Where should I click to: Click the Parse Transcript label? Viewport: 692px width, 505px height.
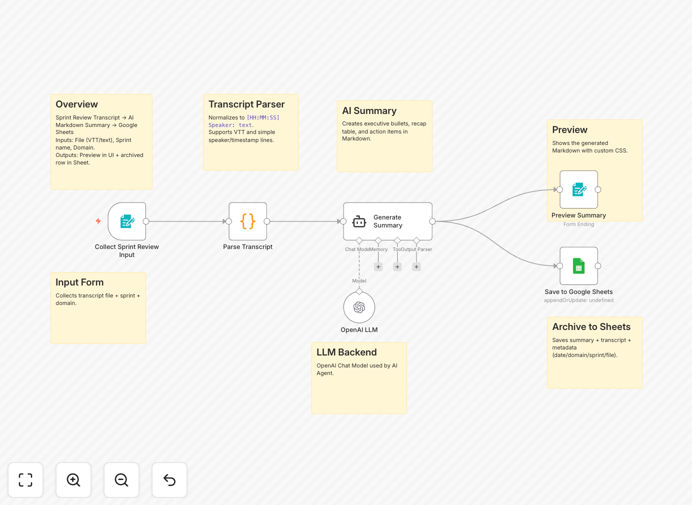click(248, 247)
